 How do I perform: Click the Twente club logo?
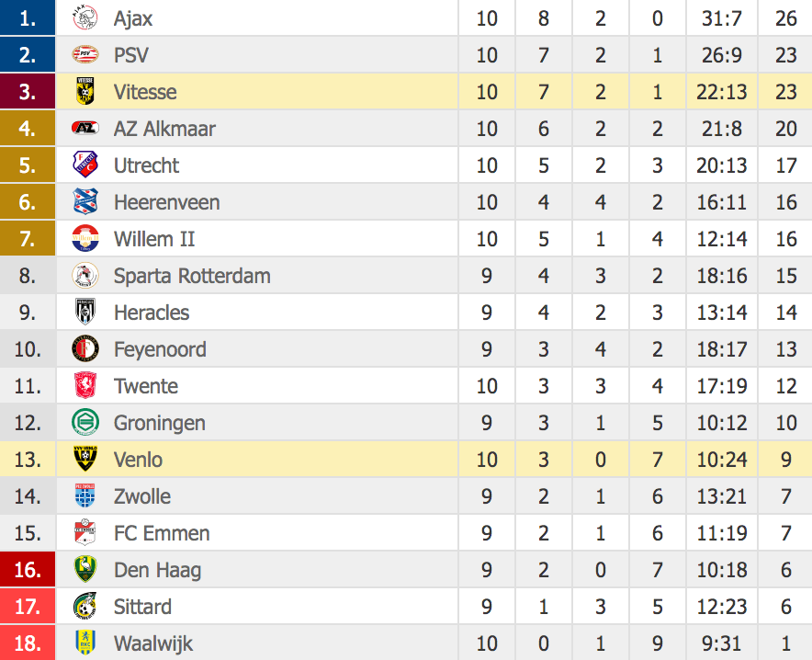(x=85, y=386)
